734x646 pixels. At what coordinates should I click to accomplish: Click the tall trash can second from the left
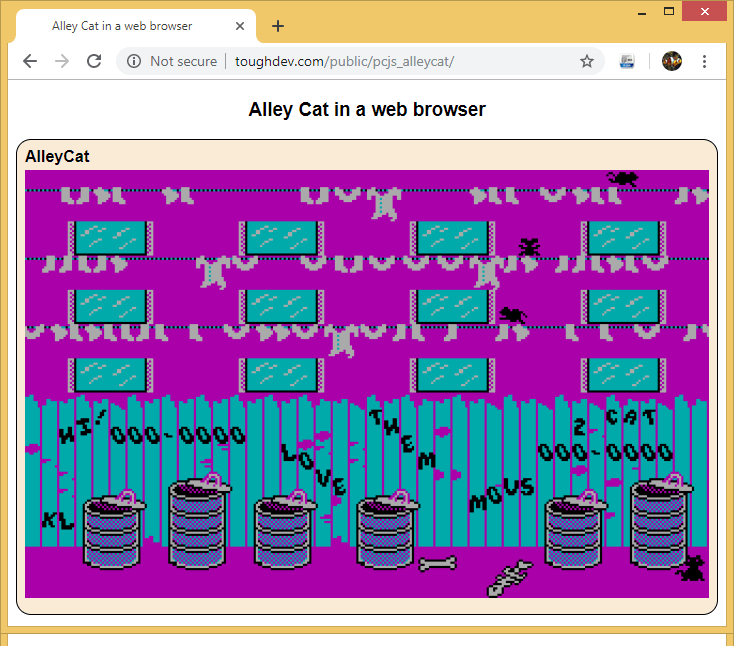[x=199, y=521]
